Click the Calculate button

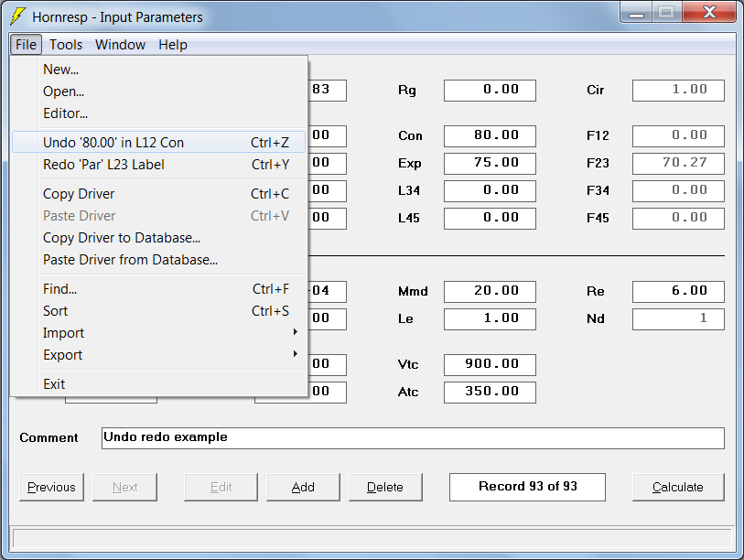678,487
